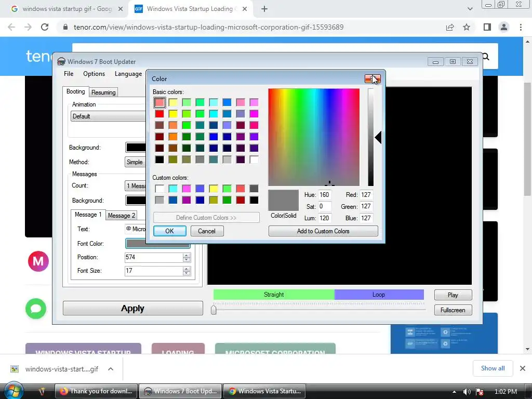Open download item options chevron

[x=111, y=369]
